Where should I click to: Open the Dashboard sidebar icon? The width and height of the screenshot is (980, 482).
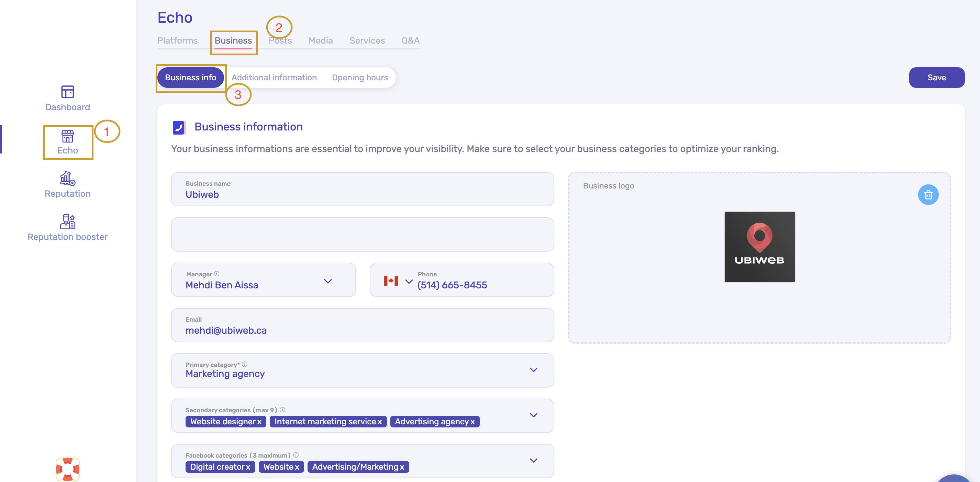[x=67, y=92]
